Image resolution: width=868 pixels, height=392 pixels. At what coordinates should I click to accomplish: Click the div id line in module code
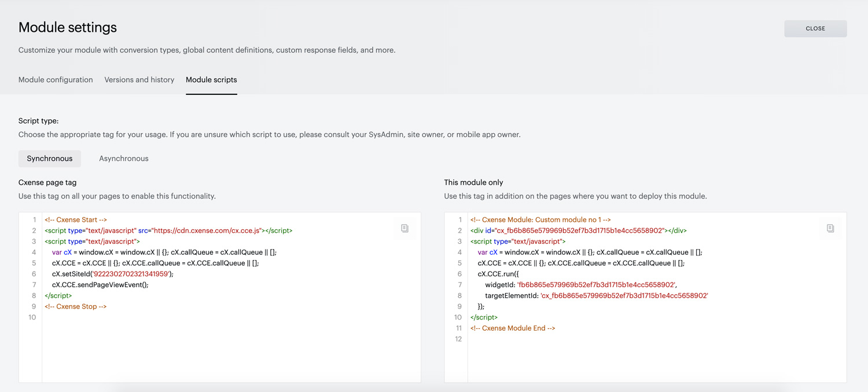coord(579,230)
